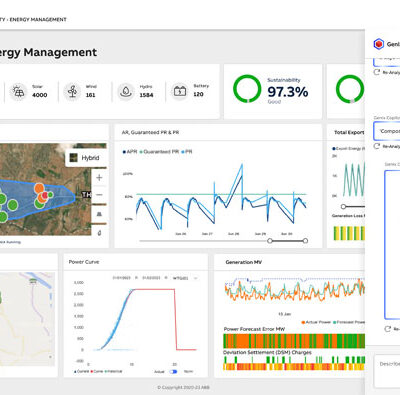Click the AR, Guaranteed PR & PR title
The height and width of the screenshot is (395, 400).
(150, 132)
